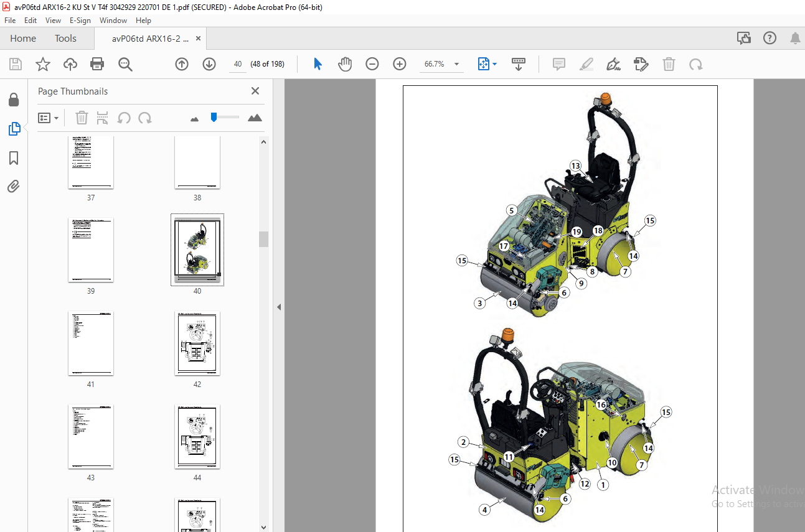The height and width of the screenshot is (532, 805).
Task: Open the security lock panel
Action: 14,100
